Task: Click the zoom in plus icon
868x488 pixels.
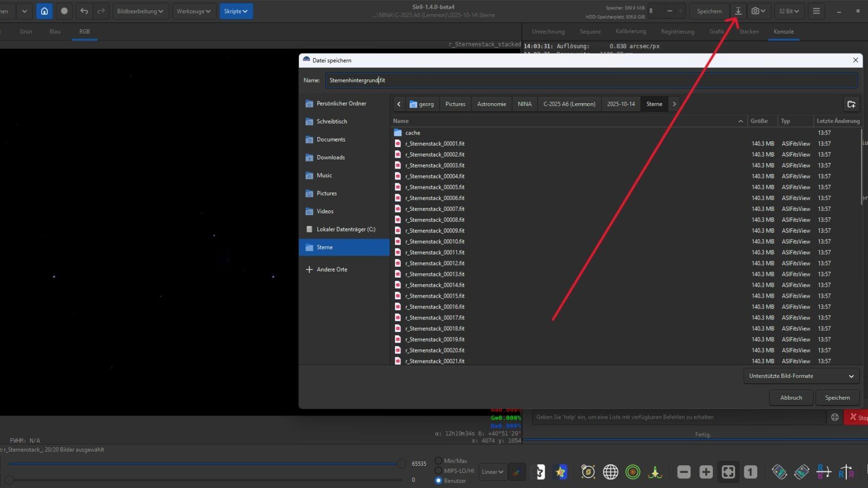Action: 706,472
